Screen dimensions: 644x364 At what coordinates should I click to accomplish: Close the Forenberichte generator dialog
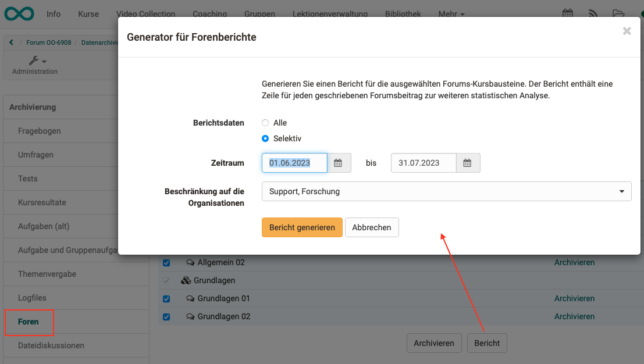[627, 31]
